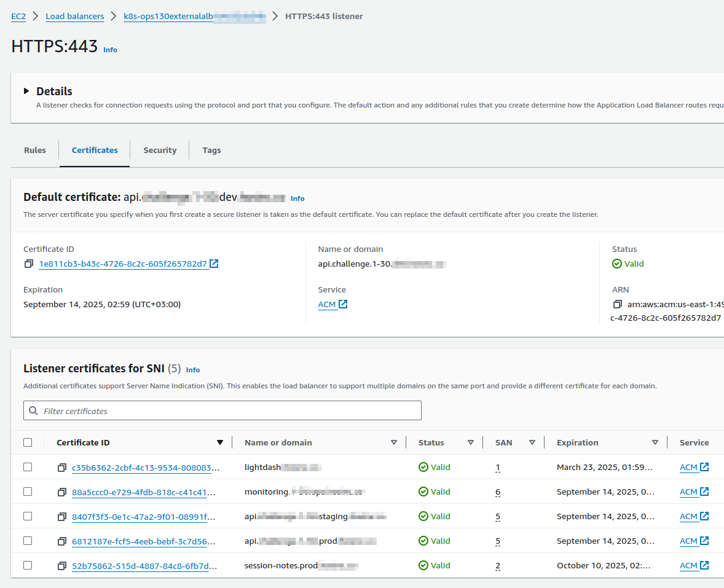Switch to the Certificates tab
724x588 pixels.
(95, 150)
